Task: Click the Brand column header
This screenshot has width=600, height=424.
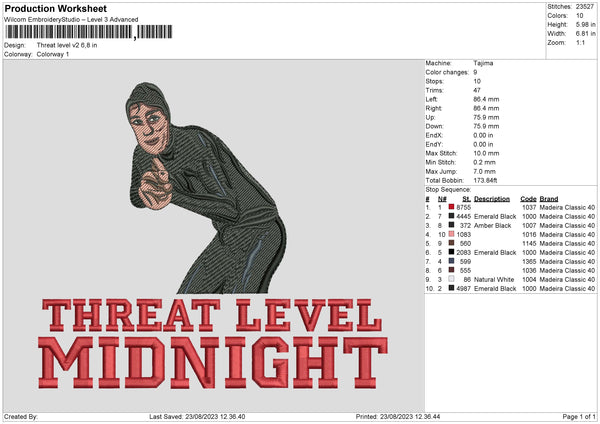Action: [x=549, y=199]
